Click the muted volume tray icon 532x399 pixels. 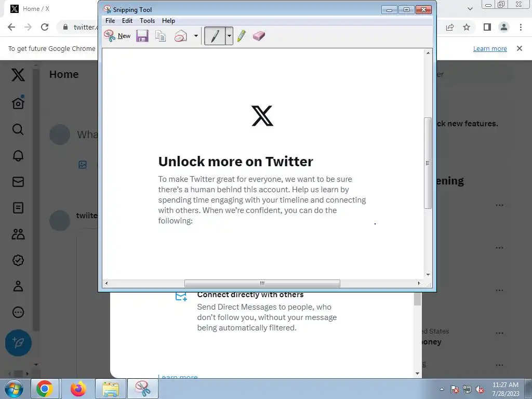point(480,390)
